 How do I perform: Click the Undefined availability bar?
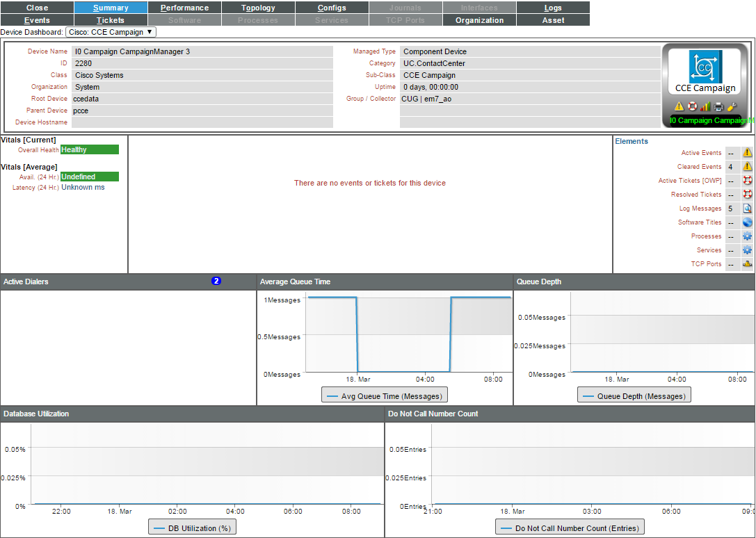[90, 177]
